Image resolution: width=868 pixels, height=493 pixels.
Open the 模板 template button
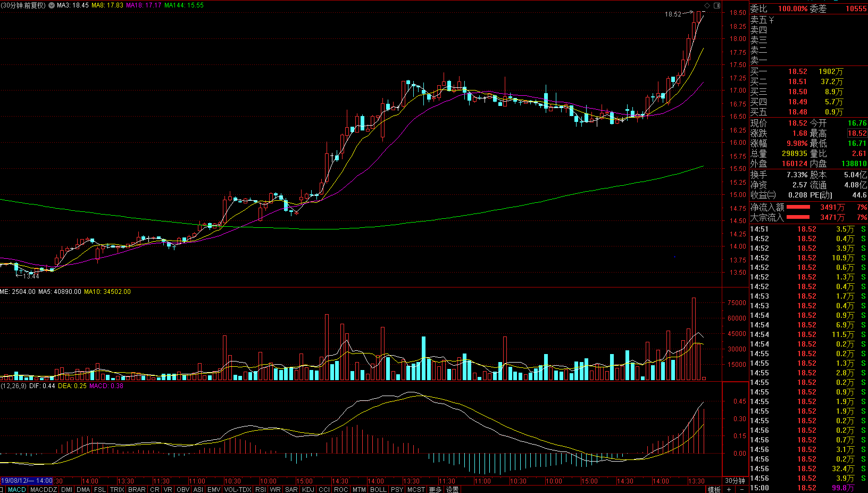point(714,489)
